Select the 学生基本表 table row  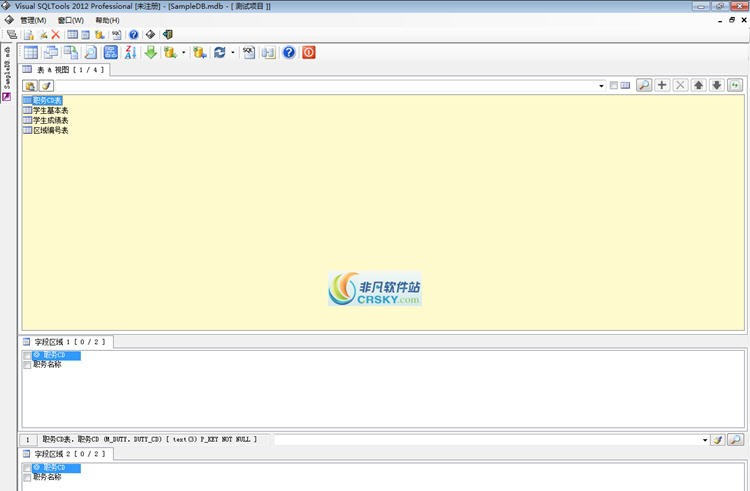(x=45, y=110)
